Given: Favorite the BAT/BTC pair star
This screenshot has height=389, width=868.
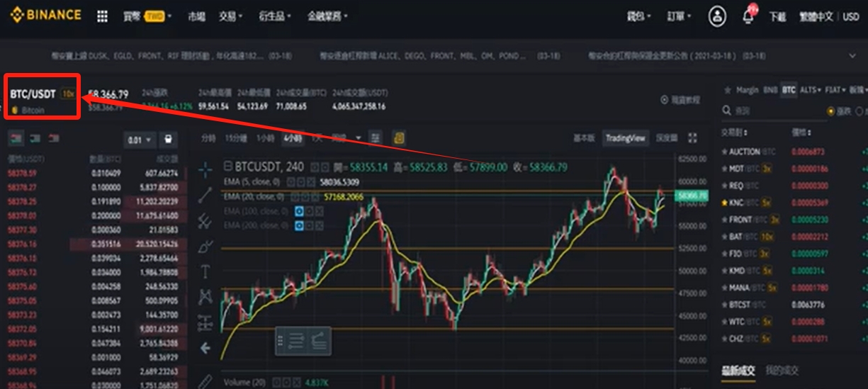Looking at the screenshot, I should 724,237.
